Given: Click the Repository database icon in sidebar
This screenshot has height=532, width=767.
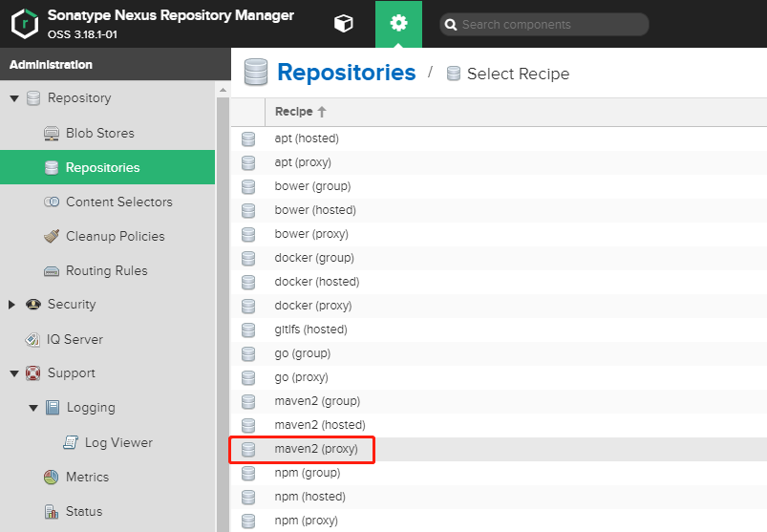Looking at the screenshot, I should 33,98.
